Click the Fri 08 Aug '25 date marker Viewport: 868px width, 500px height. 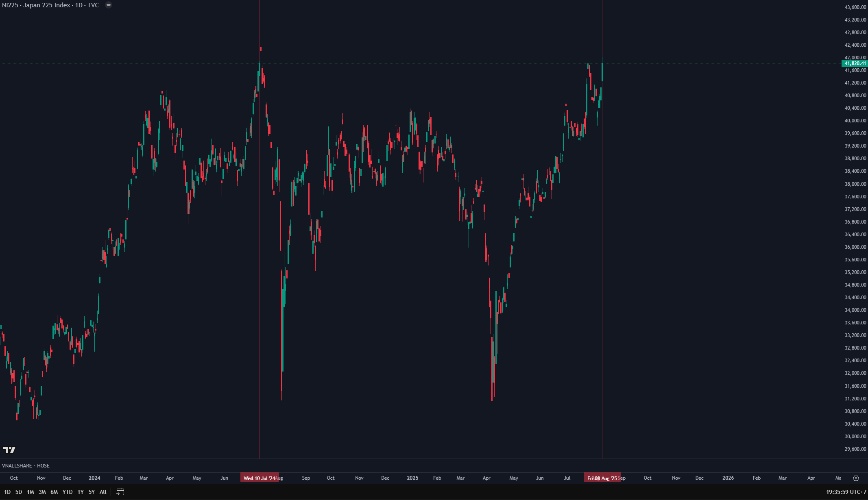pyautogui.click(x=602, y=478)
